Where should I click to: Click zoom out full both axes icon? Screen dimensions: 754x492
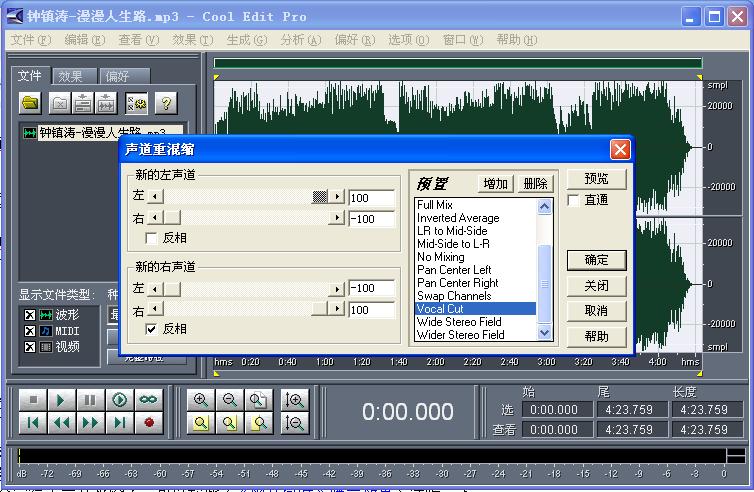point(258,400)
